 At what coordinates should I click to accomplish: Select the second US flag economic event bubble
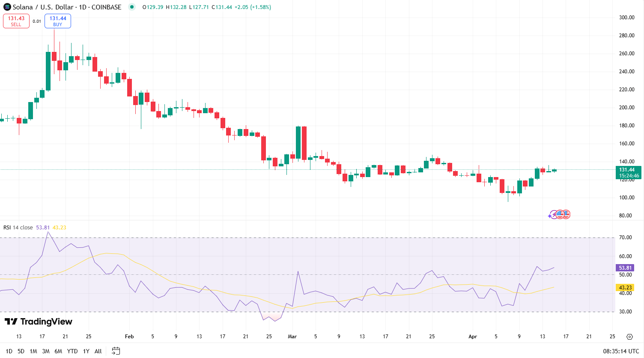[567, 214]
